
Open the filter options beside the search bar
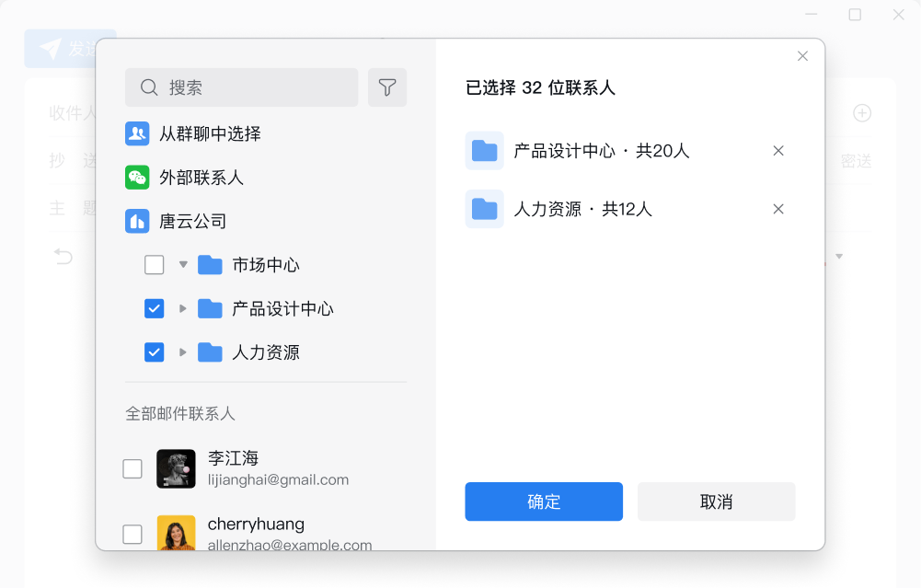[387, 86]
